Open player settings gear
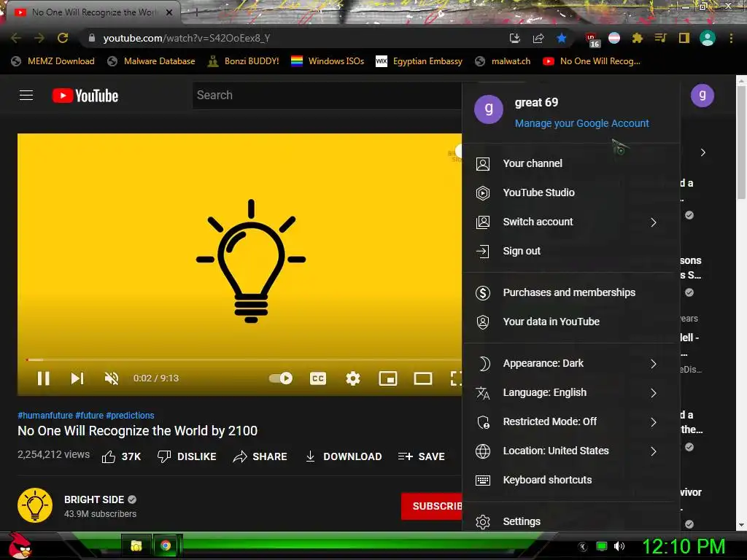This screenshot has width=747, height=560. coord(353,378)
